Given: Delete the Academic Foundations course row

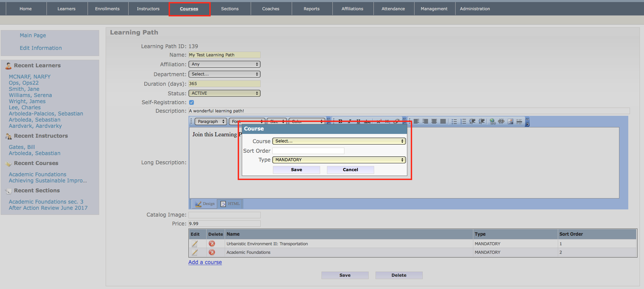Looking at the screenshot, I should [212, 252].
